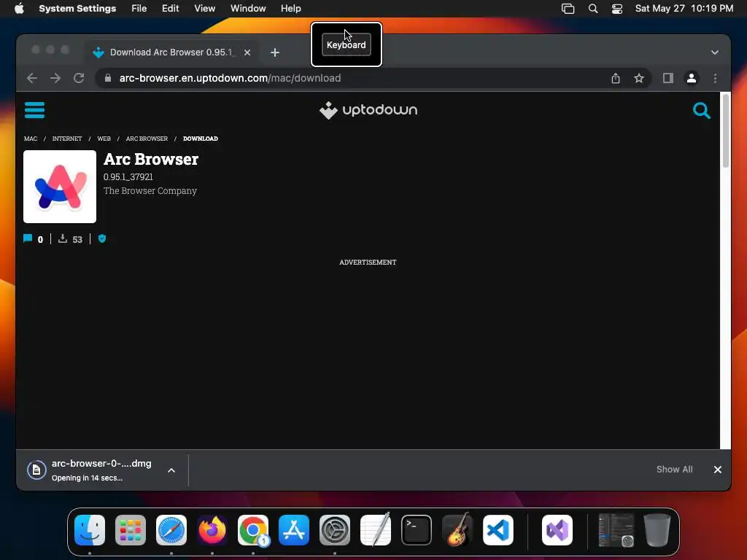The image size is (747, 560).
Task: Open TextEdit from the Dock
Action: click(376, 530)
